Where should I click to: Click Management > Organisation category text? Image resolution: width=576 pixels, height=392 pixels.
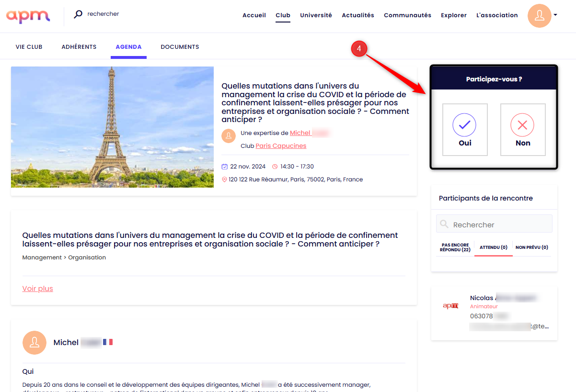tap(64, 258)
